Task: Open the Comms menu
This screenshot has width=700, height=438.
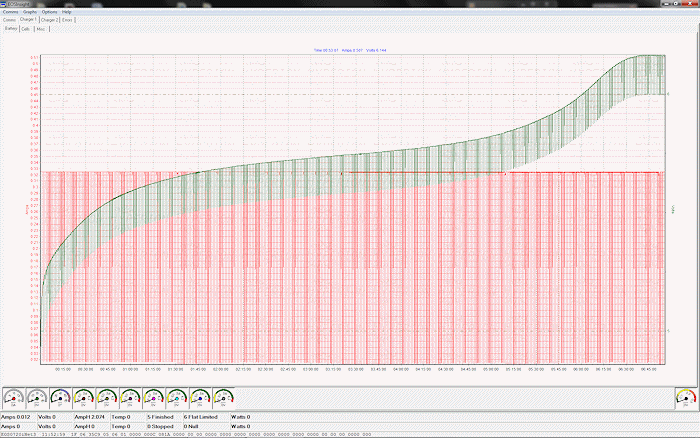Action: click(11, 11)
